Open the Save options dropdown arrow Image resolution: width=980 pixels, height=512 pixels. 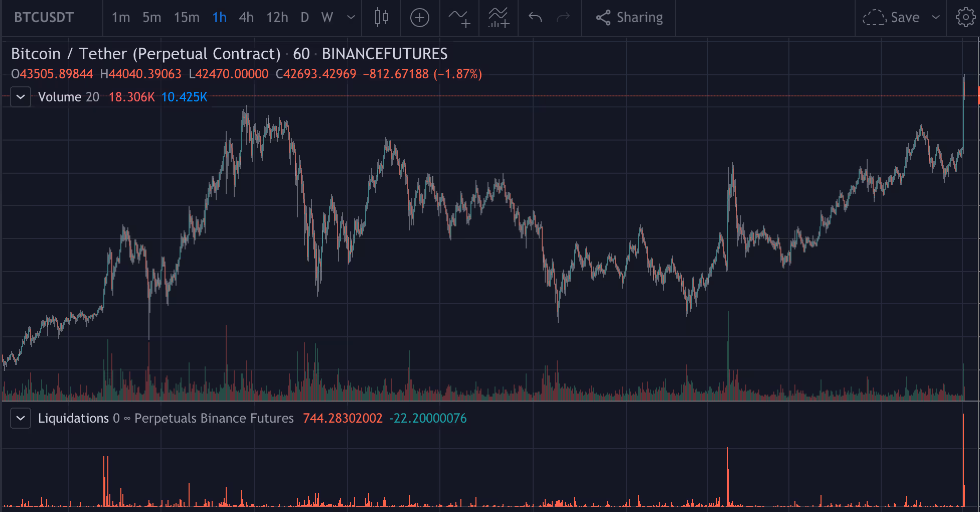point(936,18)
